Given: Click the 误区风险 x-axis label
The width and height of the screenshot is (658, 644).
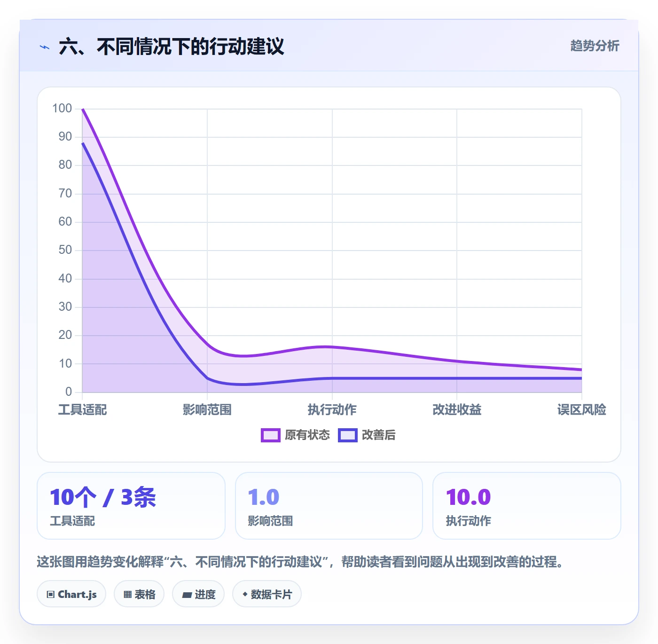Looking at the screenshot, I should click(x=582, y=409).
